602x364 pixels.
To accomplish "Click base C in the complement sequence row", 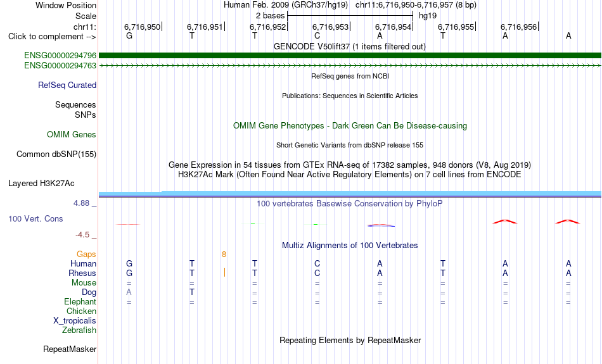I will coord(317,36).
